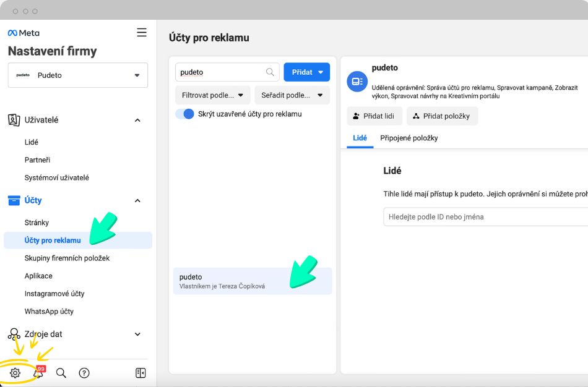Open notifications bell with 99 badge
The height and width of the screenshot is (387, 588).
coord(38,372)
